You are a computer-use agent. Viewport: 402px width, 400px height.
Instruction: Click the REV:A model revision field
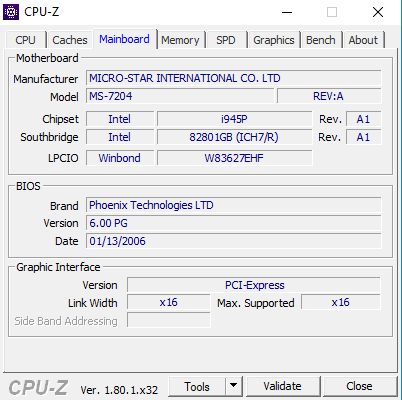[329, 96]
